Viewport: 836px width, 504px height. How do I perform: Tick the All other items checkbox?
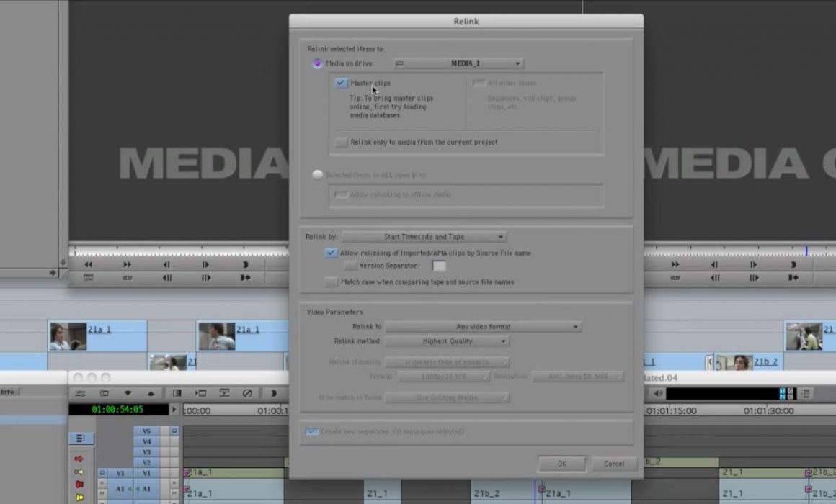479,83
